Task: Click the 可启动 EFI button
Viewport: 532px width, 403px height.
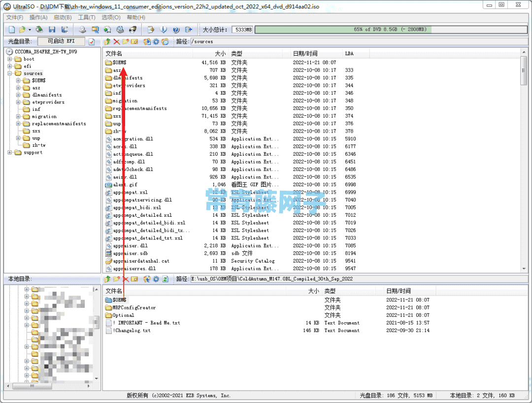Action: pos(61,41)
